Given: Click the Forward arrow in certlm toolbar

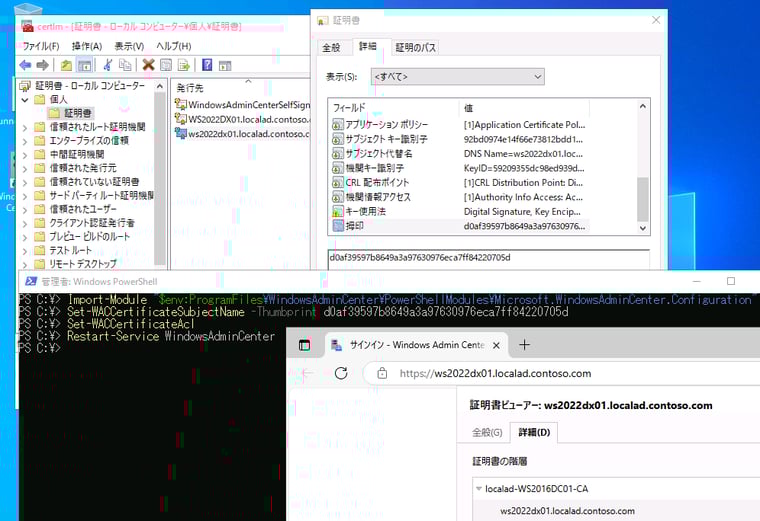Looking at the screenshot, I should tap(43, 64).
